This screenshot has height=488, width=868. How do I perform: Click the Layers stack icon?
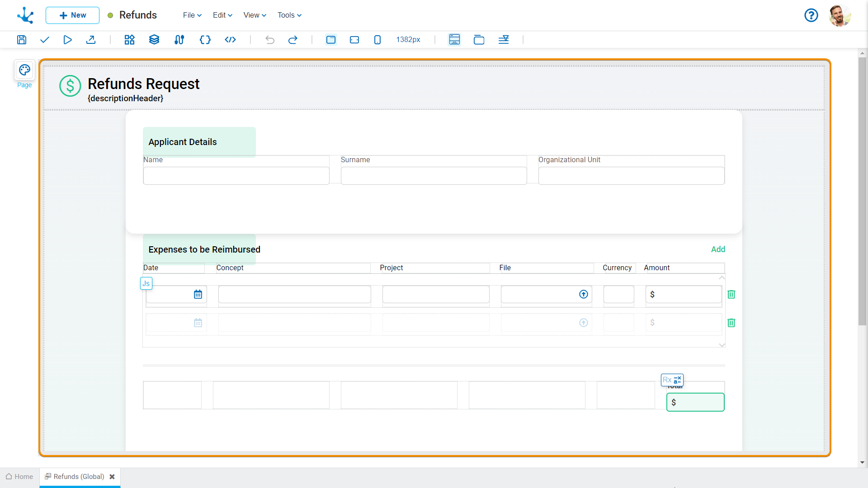pyautogui.click(x=155, y=39)
